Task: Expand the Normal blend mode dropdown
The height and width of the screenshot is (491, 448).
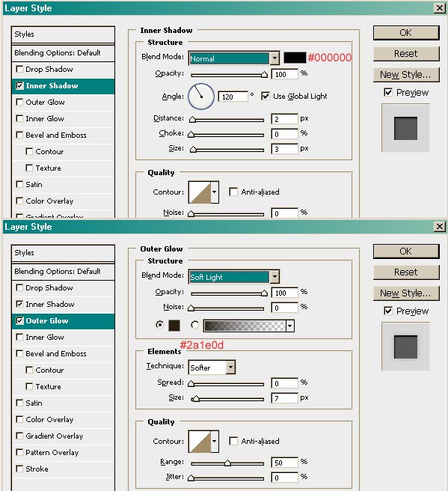Action: (274, 58)
